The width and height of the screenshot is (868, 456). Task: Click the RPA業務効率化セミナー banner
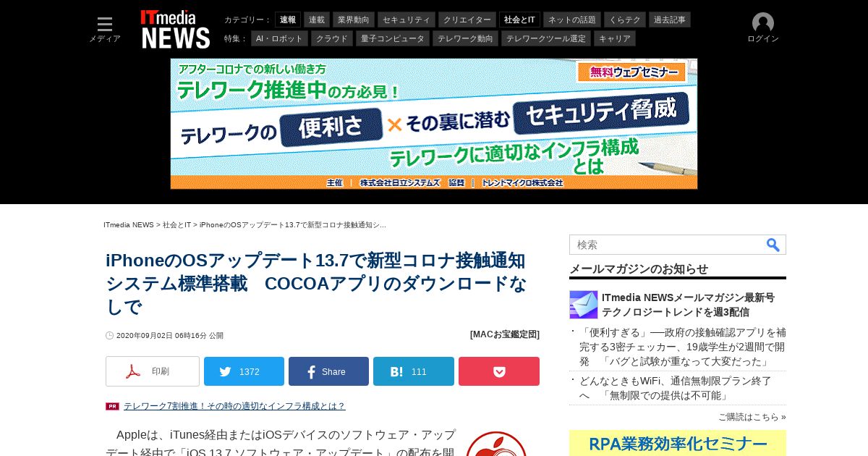pos(678,443)
